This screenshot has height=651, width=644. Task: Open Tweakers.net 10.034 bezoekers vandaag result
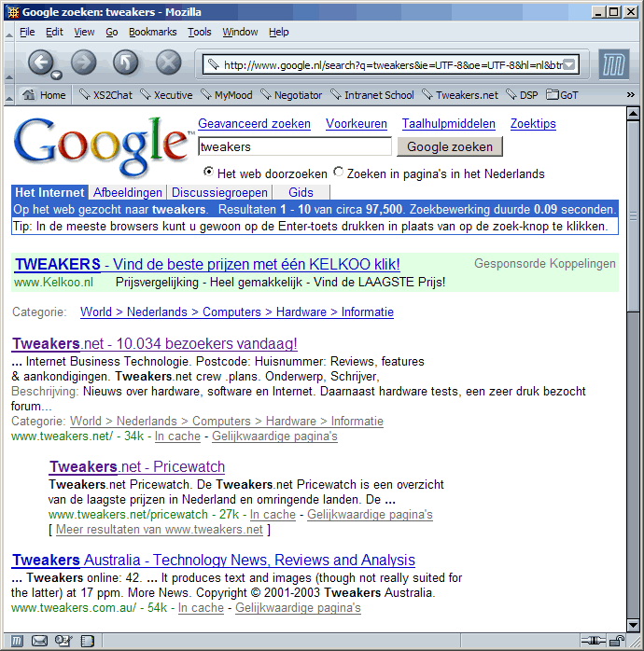[x=155, y=344]
